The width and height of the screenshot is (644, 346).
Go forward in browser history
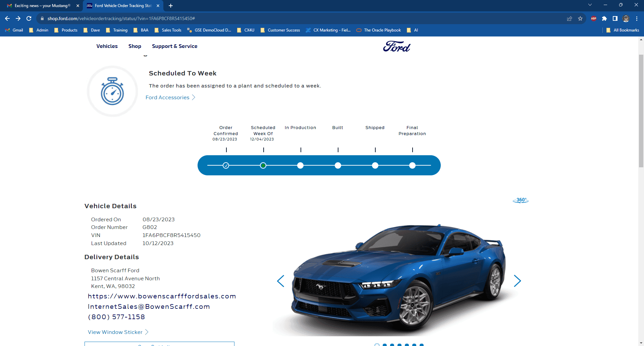tap(18, 18)
